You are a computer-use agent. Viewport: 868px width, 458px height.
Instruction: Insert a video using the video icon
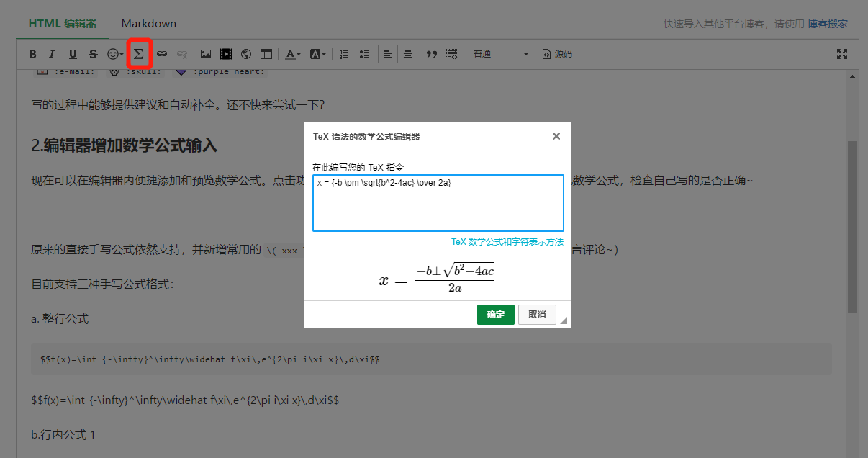tap(226, 53)
